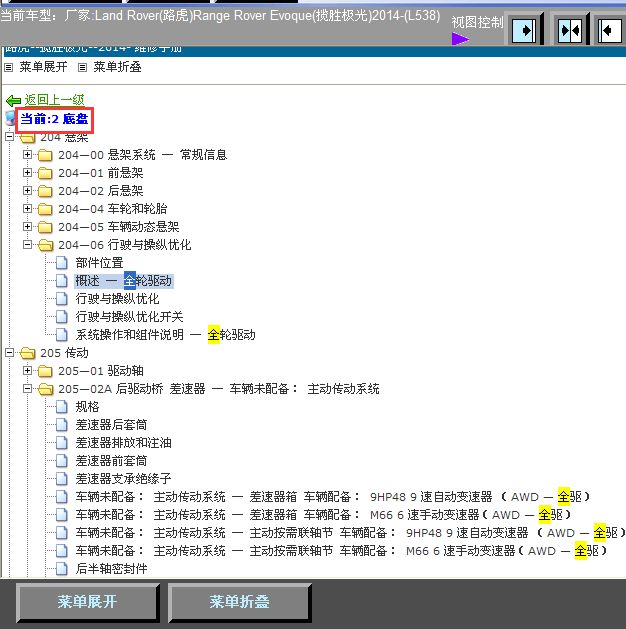Select 205-01 驱动轴 folder label

(x=101, y=371)
